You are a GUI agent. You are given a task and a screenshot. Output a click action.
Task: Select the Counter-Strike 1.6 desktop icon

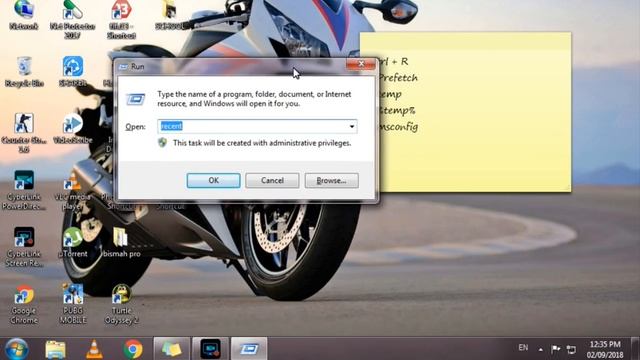click(x=24, y=133)
